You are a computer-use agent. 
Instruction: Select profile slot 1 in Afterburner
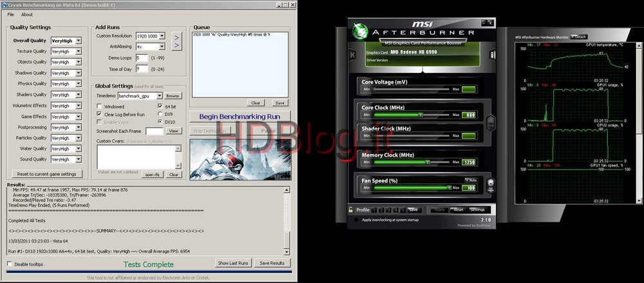pos(374,210)
